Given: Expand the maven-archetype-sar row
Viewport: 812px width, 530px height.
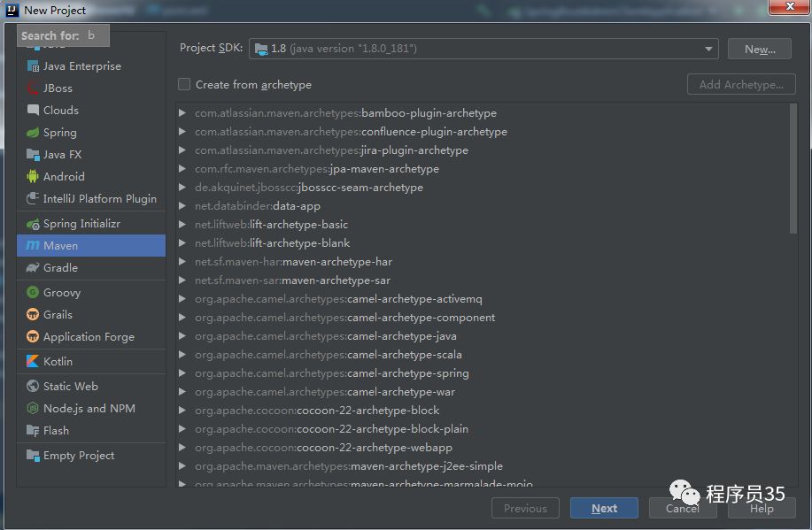Looking at the screenshot, I should point(182,280).
